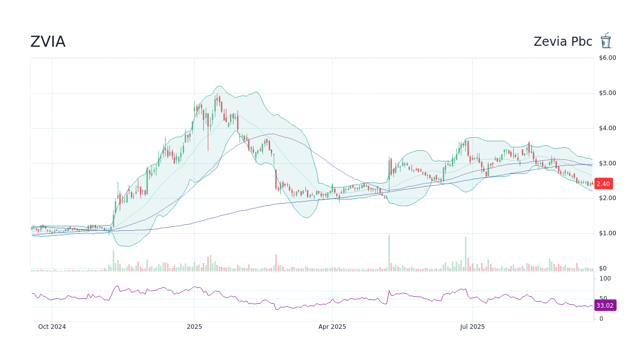Click the red 2.40 current price badge
Image resolution: width=644 pixels, height=362 pixels.
coord(603,184)
